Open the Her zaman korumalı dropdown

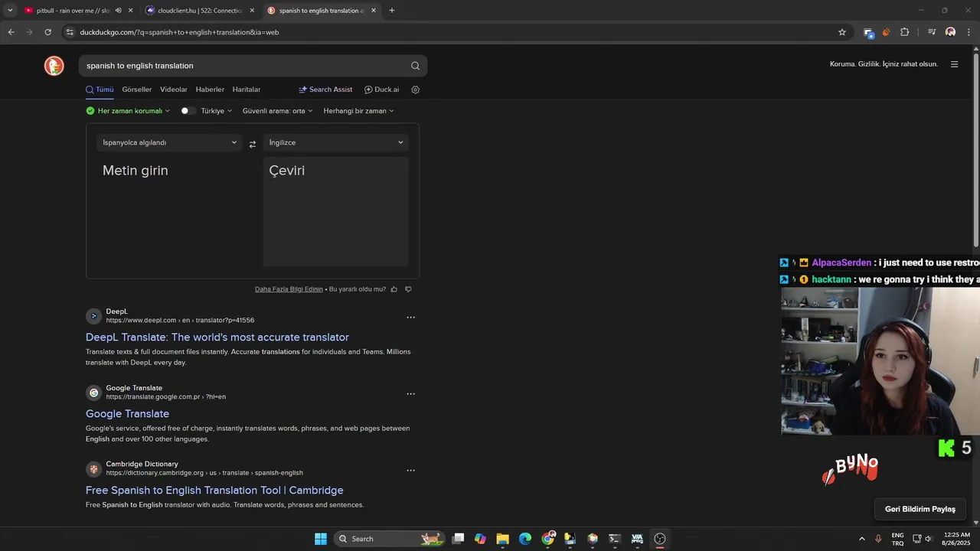128,111
